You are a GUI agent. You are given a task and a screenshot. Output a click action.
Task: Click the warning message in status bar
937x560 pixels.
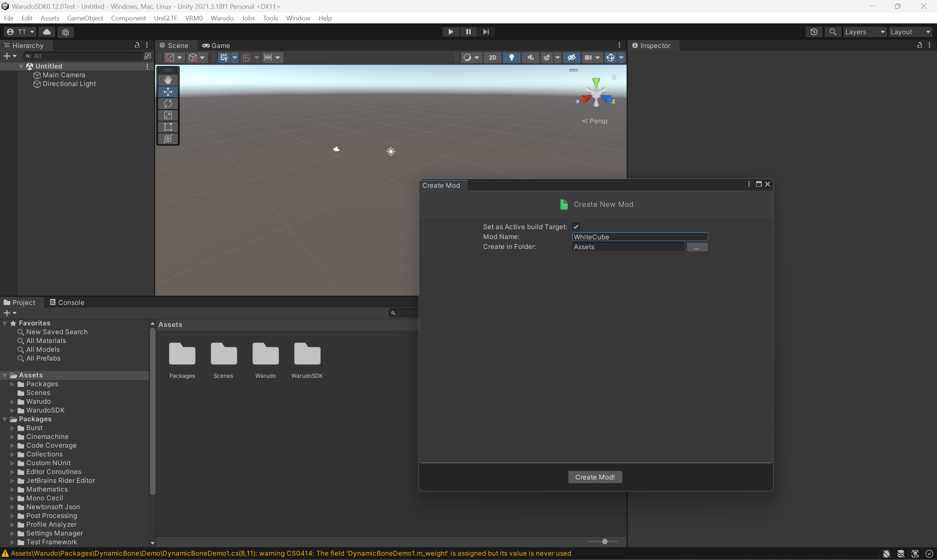(291, 553)
